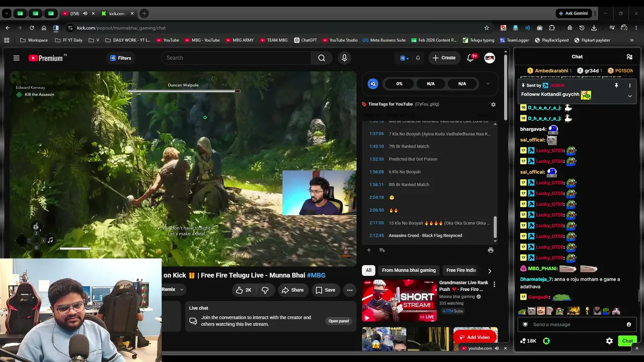Expand the pinned message chevron
644x362 pixels.
[x=629, y=96]
